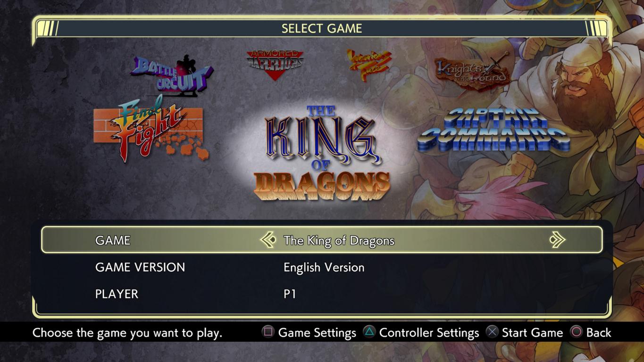Pick the Captain Commando logo
Viewport: 644px width, 362px height.
[x=493, y=130]
